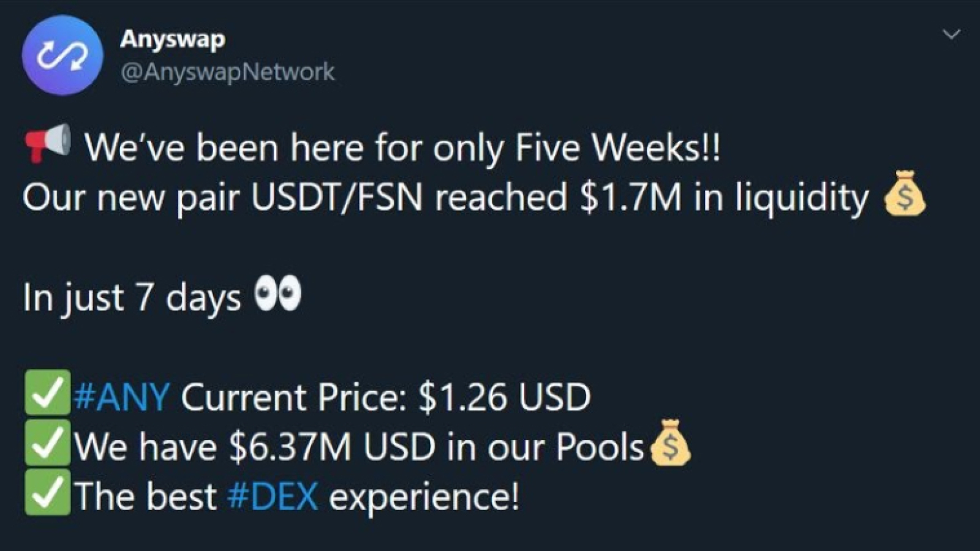This screenshot has height=551, width=980.
Task: Click the word experience! in last line
Action: click(x=424, y=497)
